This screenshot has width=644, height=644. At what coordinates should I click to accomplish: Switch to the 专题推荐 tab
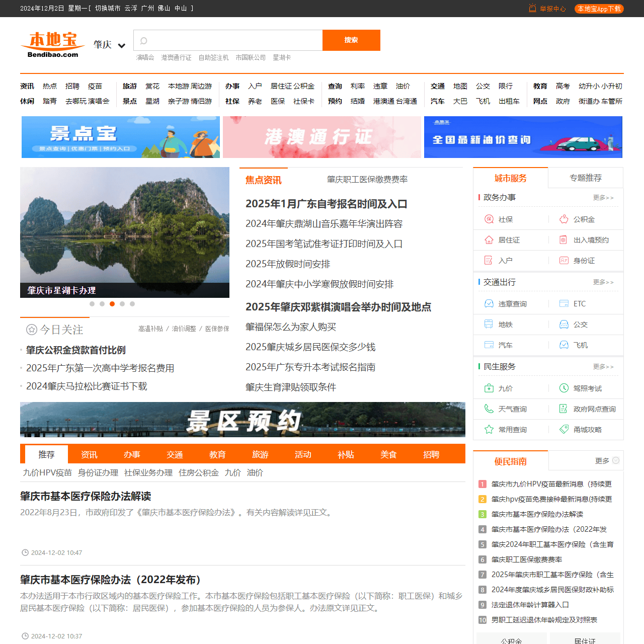[x=586, y=178]
